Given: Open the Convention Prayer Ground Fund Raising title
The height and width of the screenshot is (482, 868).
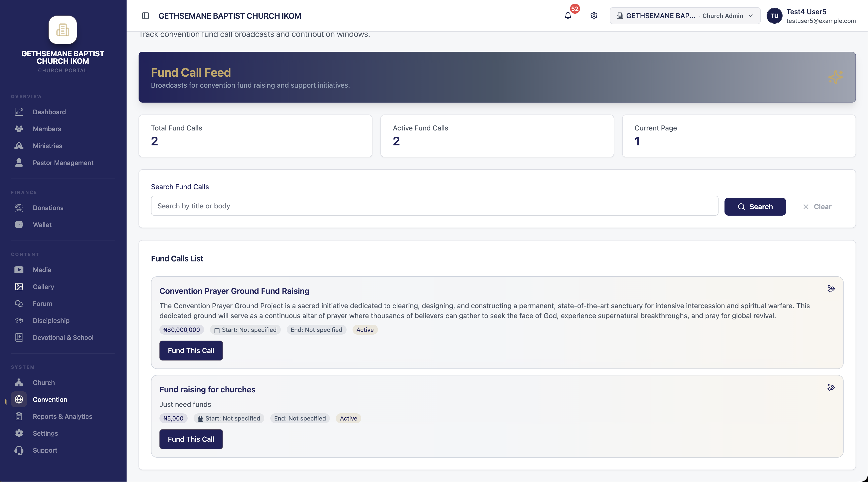Looking at the screenshot, I should tap(234, 291).
